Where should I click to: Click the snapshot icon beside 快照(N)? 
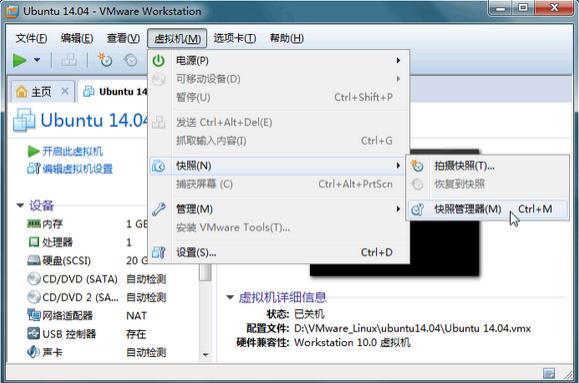159,166
